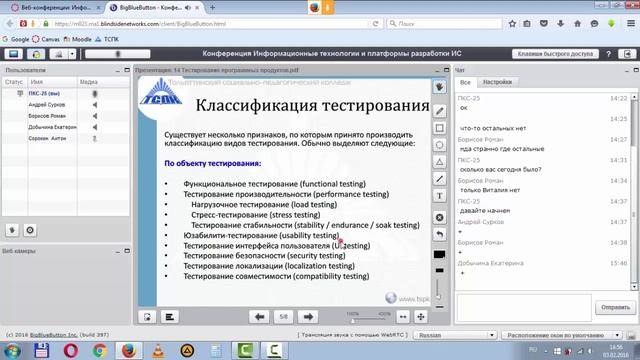The image size is (640, 360).
Task: Select the BigBlueButton browser tab
Action: click(154, 7)
